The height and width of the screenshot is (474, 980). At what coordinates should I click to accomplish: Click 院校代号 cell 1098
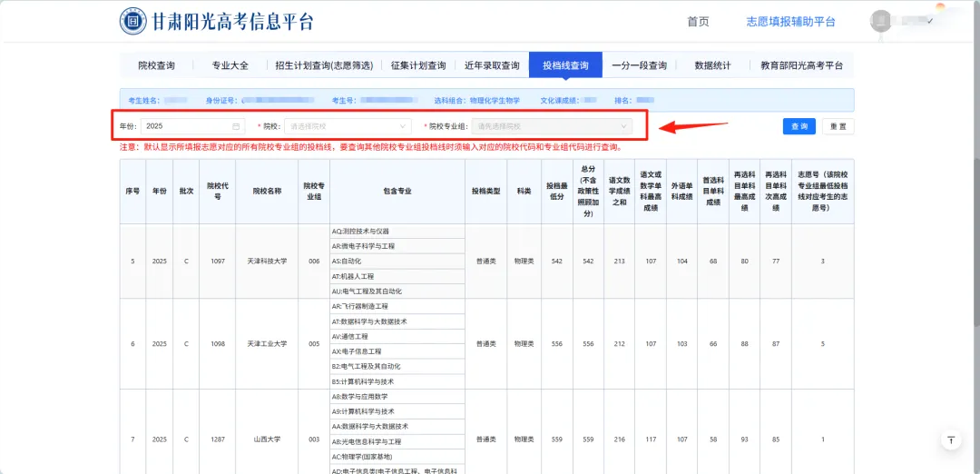(x=218, y=344)
